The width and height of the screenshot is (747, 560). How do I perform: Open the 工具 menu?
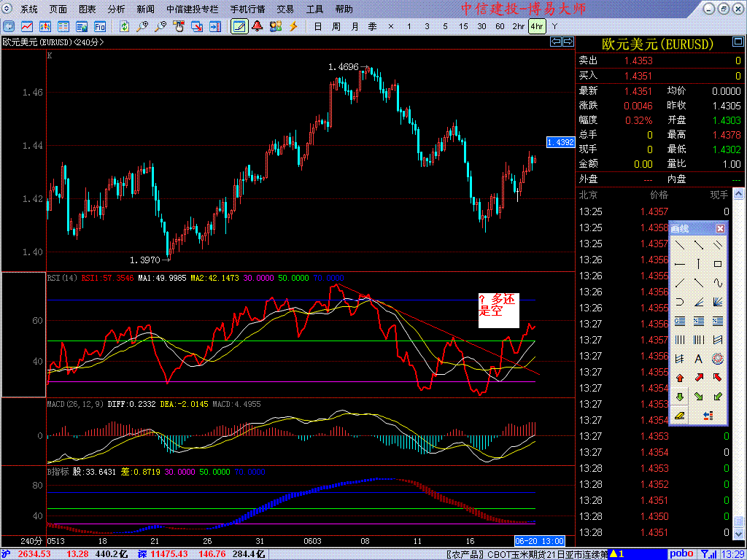pyautogui.click(x=315, y=9)
